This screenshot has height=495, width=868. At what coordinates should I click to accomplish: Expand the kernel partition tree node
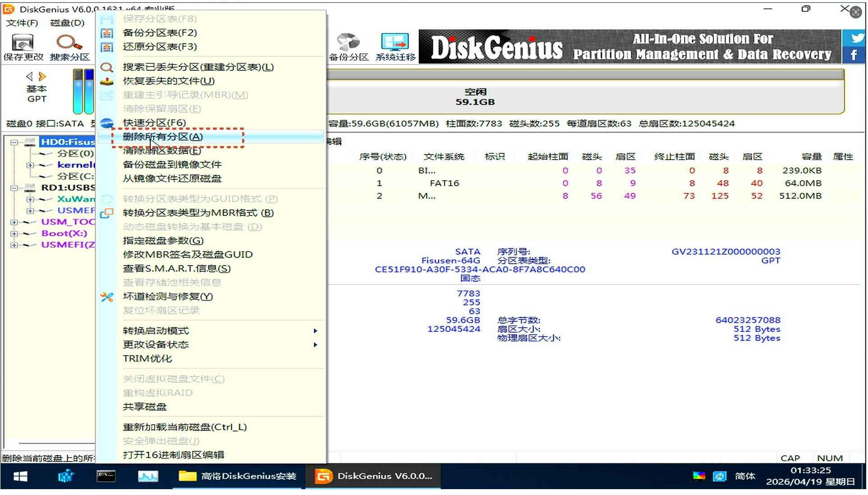point(30,165)
